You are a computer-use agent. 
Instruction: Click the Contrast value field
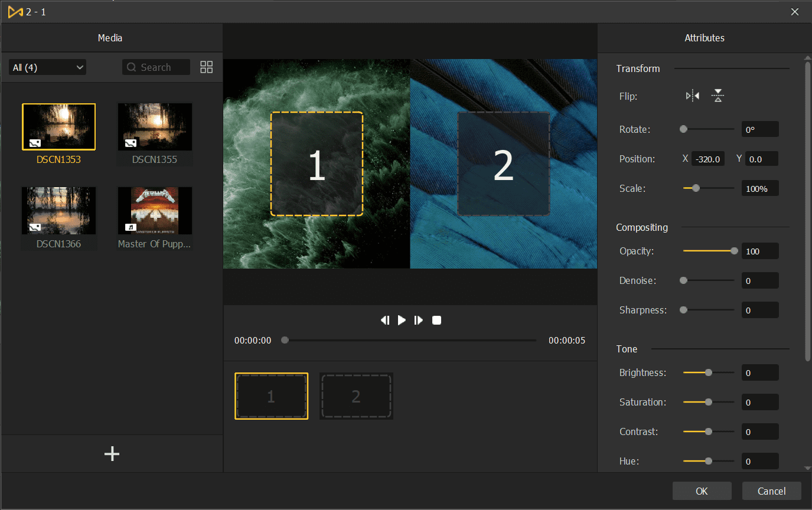point(760,431)
